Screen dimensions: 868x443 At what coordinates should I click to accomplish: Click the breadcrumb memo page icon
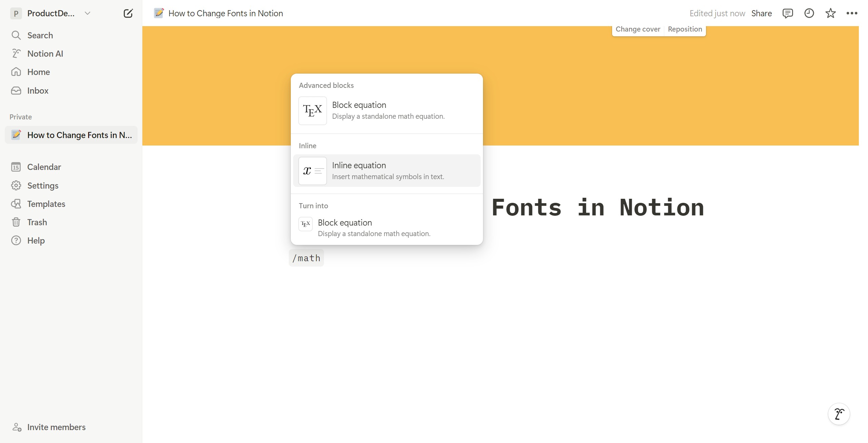point(159,13)
